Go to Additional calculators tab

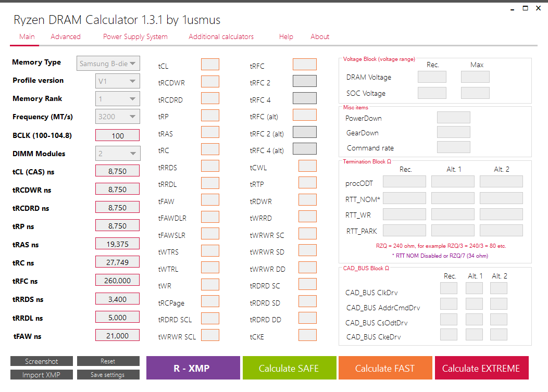221,36
